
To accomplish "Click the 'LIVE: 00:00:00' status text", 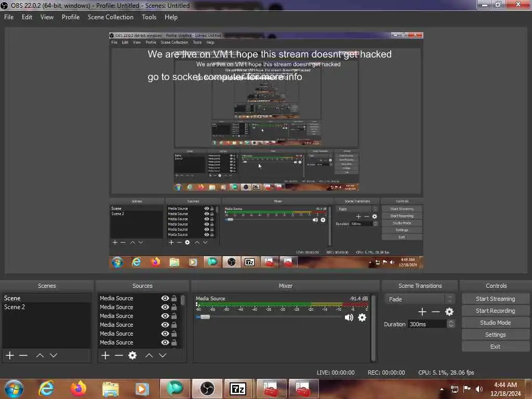I will click(x=336, y=373).
